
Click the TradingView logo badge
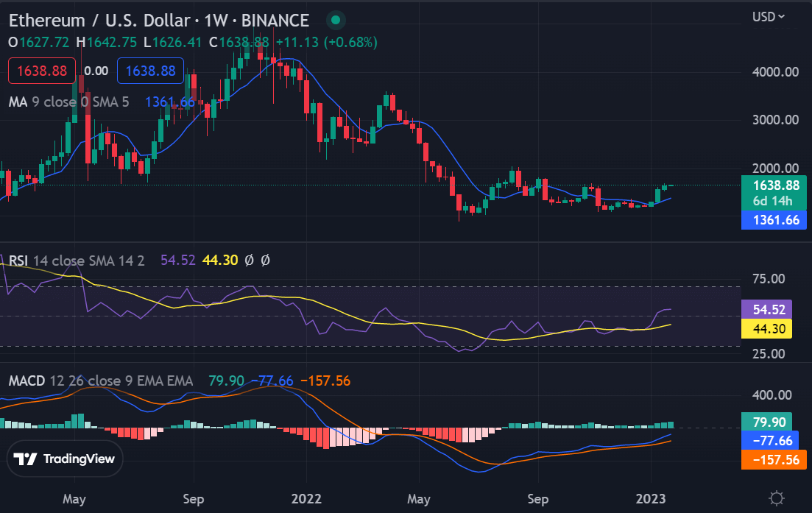coord(65,459)
